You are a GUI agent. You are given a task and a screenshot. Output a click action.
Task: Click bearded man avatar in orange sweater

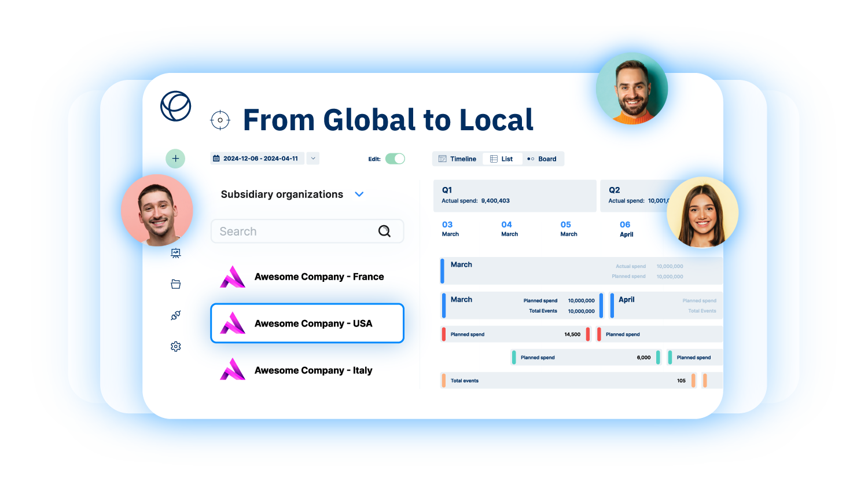(632, 89)
